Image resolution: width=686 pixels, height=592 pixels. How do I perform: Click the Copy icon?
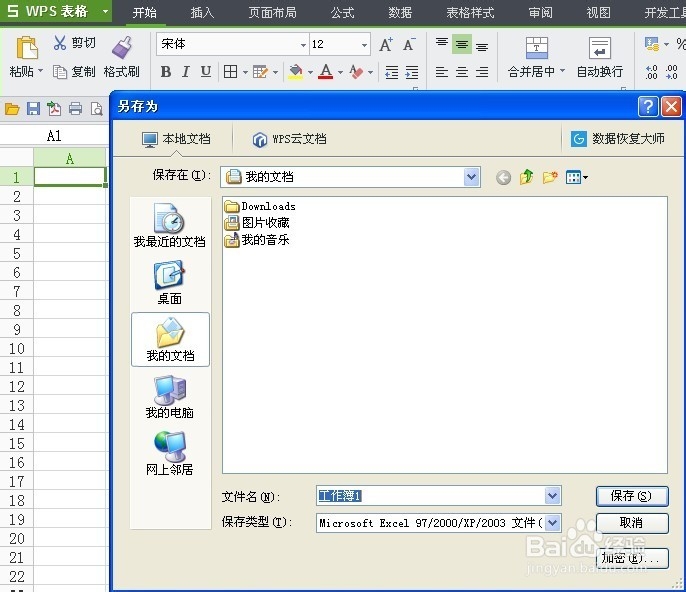point(60,71)
